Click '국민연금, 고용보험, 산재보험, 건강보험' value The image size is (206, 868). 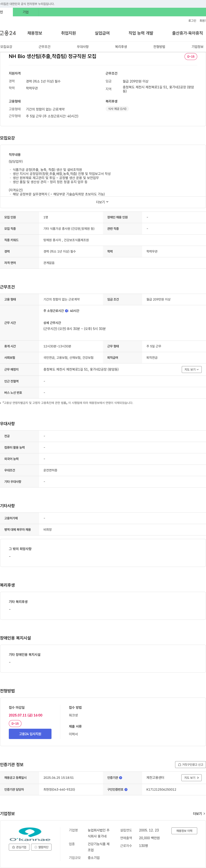coord(68,358)
